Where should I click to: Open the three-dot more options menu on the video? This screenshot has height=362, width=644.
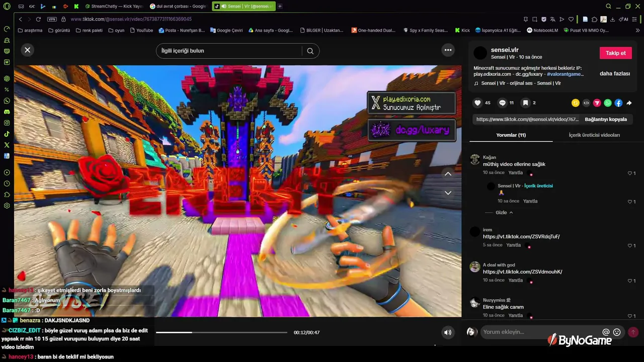click(448, 50)
